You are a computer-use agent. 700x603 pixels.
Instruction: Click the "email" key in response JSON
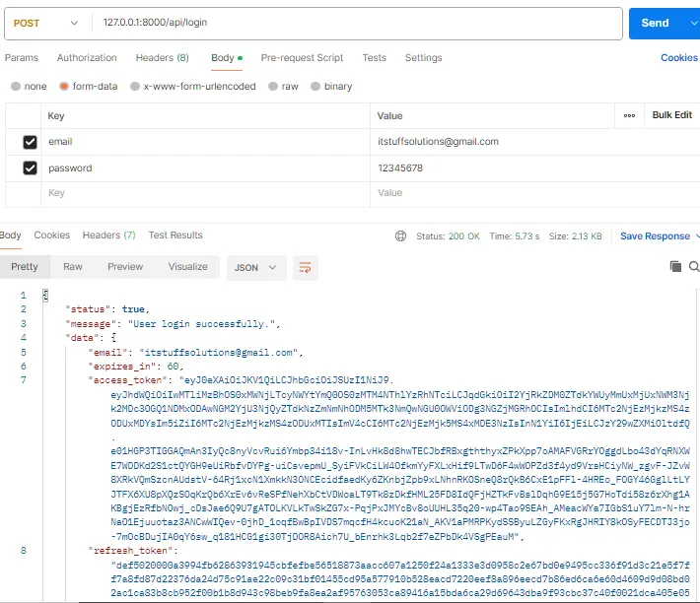[107, 353]
